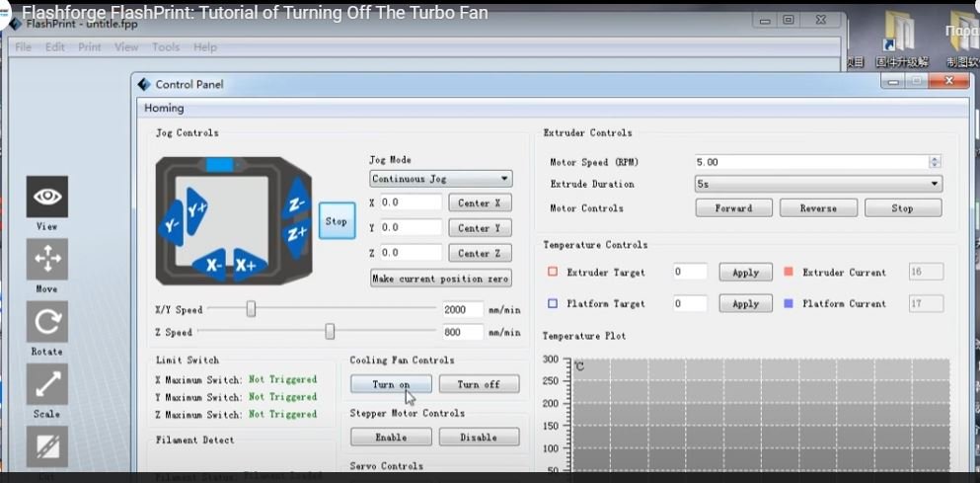980x483 pixels.
Task: Click the Platform Target blue swatch
Action: (x=553, y=303)
